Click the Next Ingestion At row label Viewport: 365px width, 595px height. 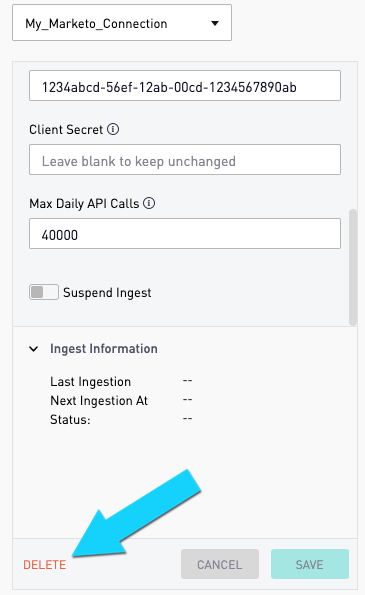99,400
